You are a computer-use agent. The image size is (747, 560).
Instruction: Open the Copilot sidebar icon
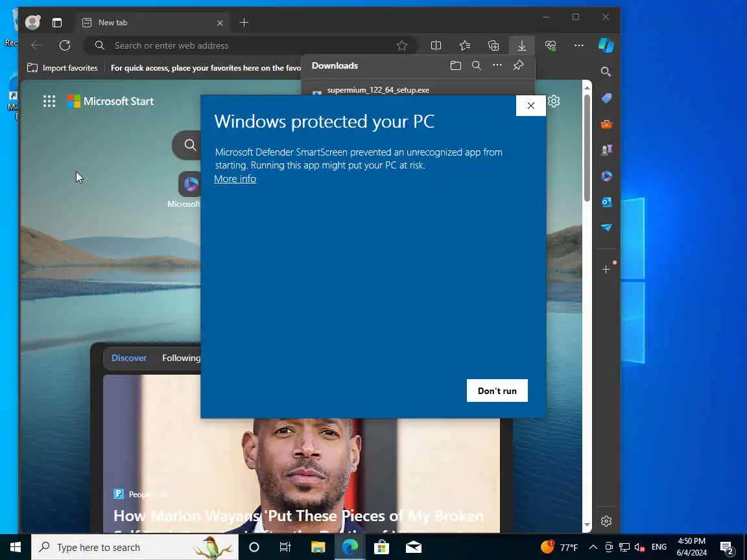click(x=606, y=45)
